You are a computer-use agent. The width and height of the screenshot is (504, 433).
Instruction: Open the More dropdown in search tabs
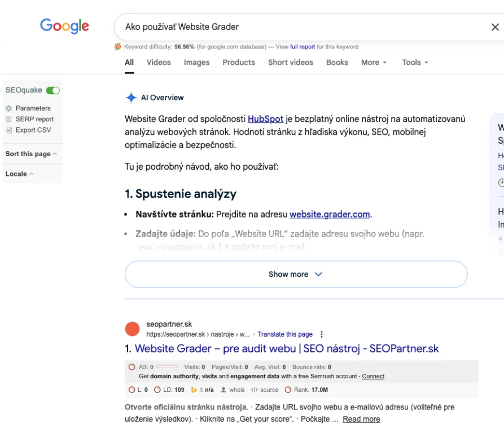pos(374,63)
